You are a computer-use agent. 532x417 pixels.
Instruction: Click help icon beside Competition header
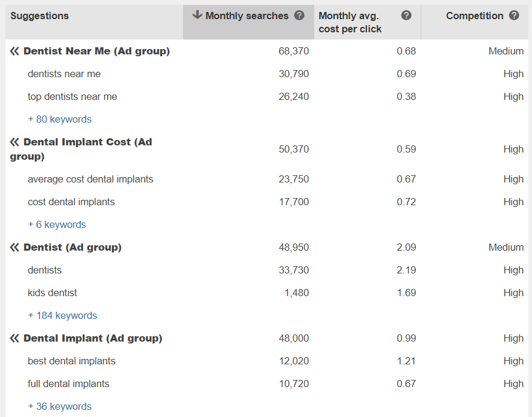[x=514, y=16]
